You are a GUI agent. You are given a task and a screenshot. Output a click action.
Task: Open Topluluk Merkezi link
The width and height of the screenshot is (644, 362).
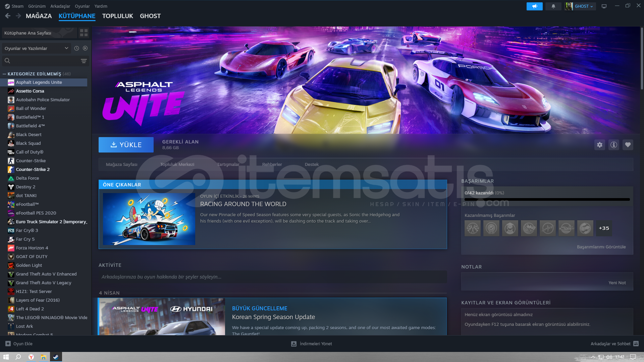[177, 164]
